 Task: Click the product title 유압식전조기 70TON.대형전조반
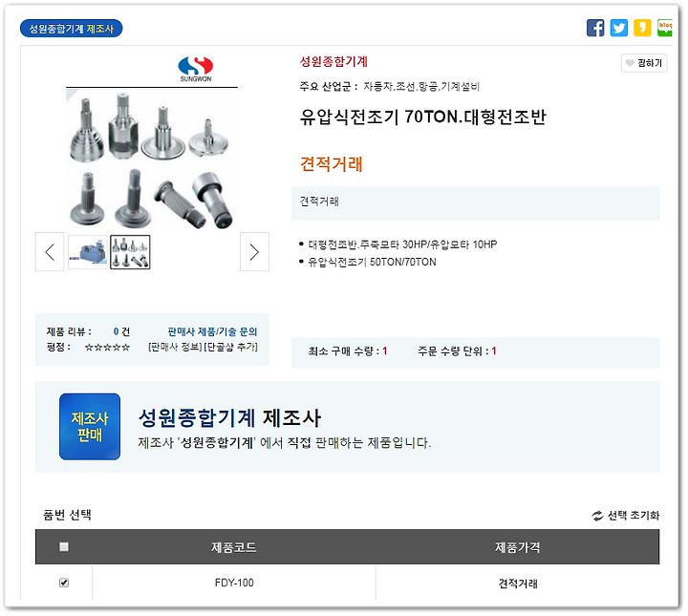pyautogui.click(x=423, y=117)
